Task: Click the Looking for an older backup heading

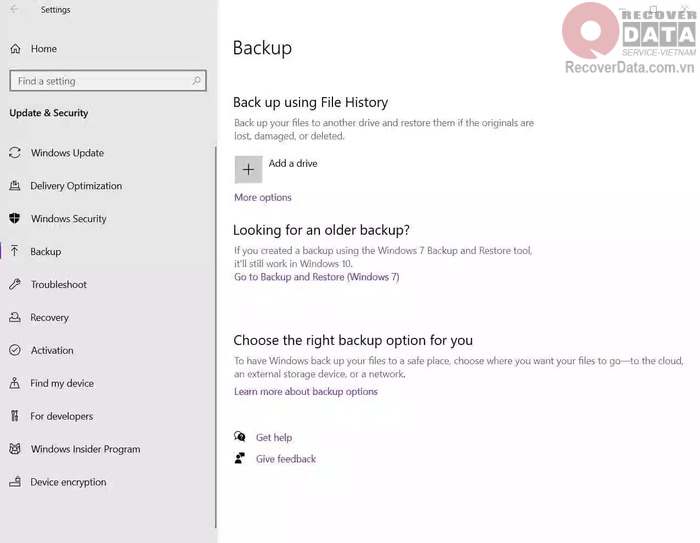Action: click(x=321, y=230)
